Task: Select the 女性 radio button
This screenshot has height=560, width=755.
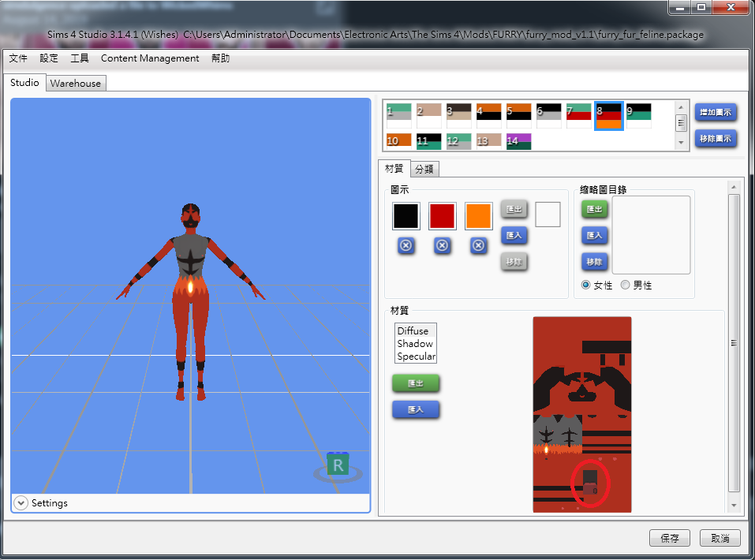Action: tap(585, 285)
